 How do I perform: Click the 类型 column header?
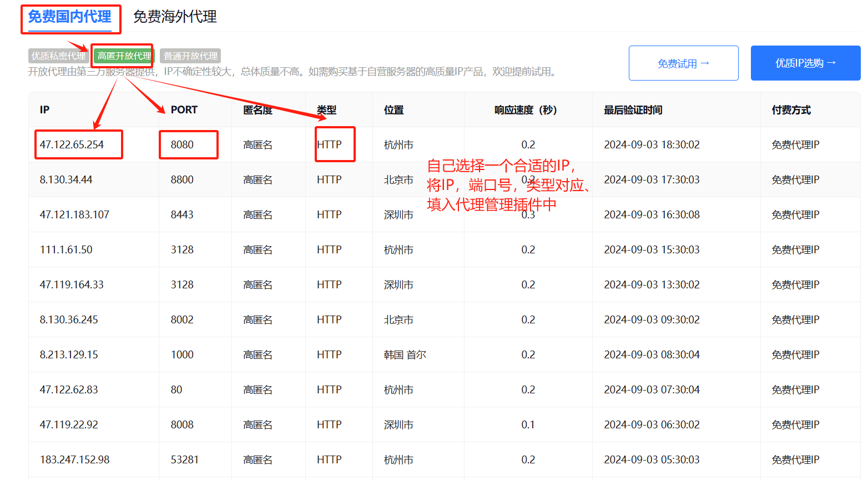(327, 110)
